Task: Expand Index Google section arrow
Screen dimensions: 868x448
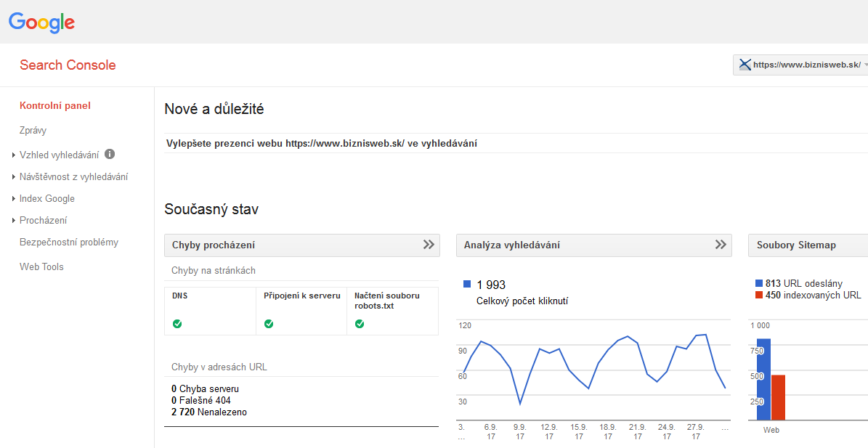Action: [x=13, y=198]
